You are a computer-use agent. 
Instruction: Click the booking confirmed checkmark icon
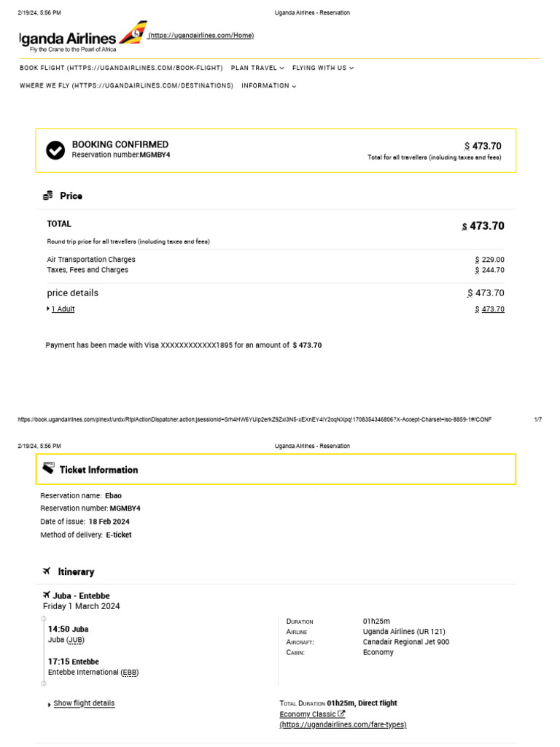[x=55, y=150]
